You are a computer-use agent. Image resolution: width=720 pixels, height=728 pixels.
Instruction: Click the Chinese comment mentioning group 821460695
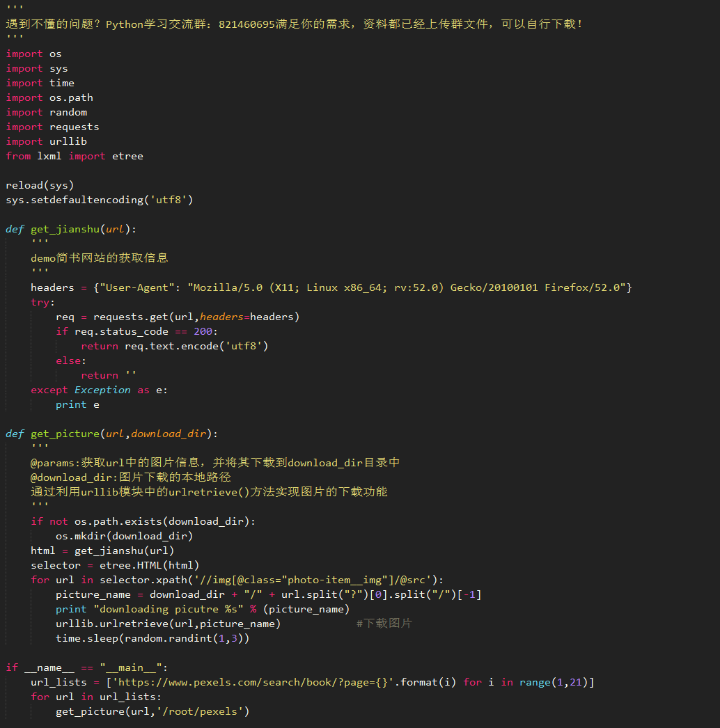coord(294,24)
